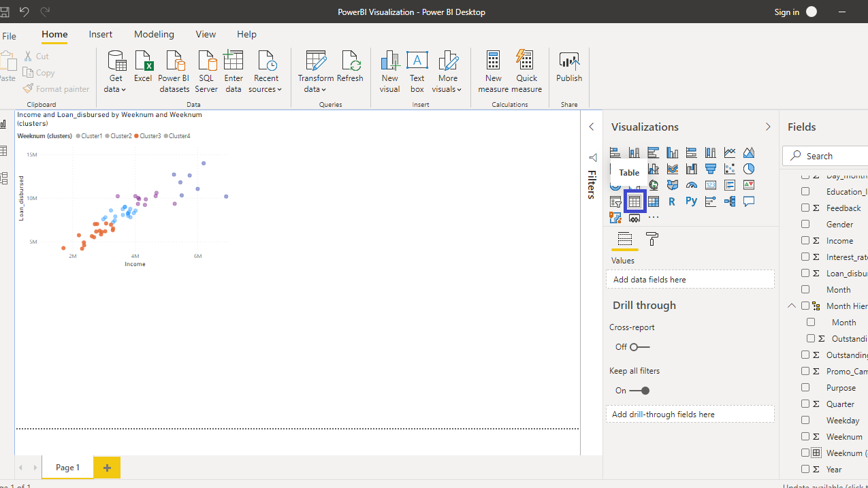Select the Matrix visualization icon
Viewport: 868px width, 488px height.
point(654,201)
